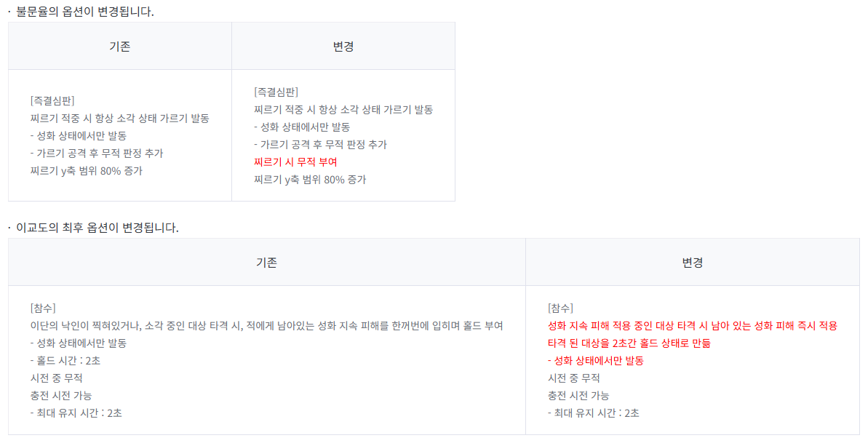Click "찌르기 y축 범위 80% 증가" in 변경 column

(x=310, y=179)
